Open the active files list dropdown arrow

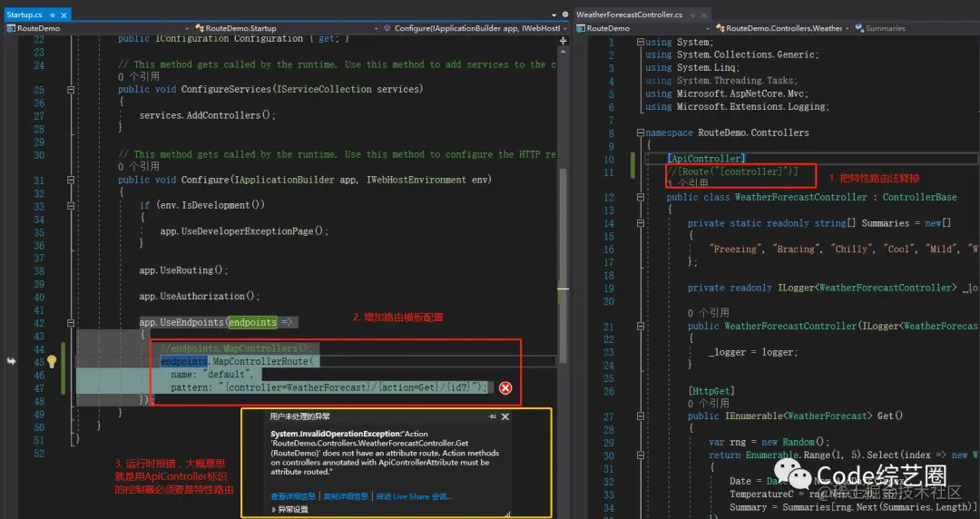(554, 15)
